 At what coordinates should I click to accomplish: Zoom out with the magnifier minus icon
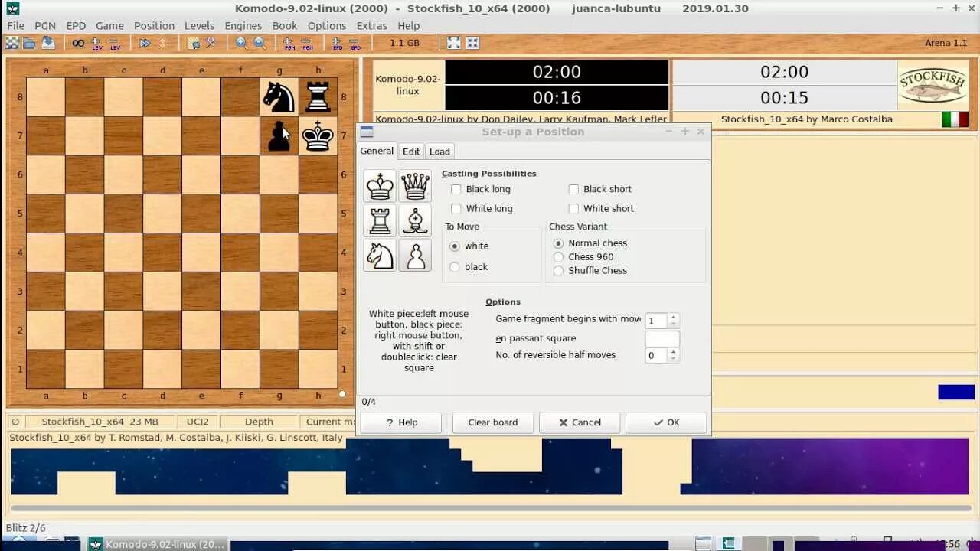pyautogui.click(x=260, y=43)
